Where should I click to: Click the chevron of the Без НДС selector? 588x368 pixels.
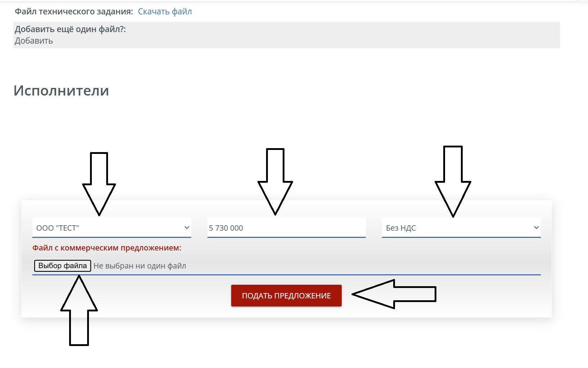[x=536, y=228]
